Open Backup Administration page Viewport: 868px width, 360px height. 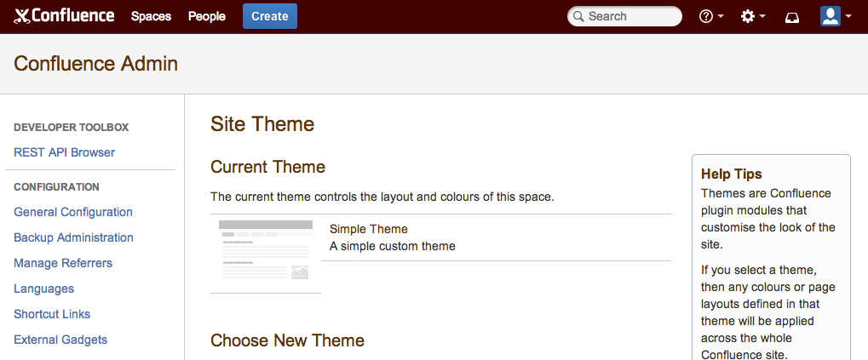(x=73, y=237)
